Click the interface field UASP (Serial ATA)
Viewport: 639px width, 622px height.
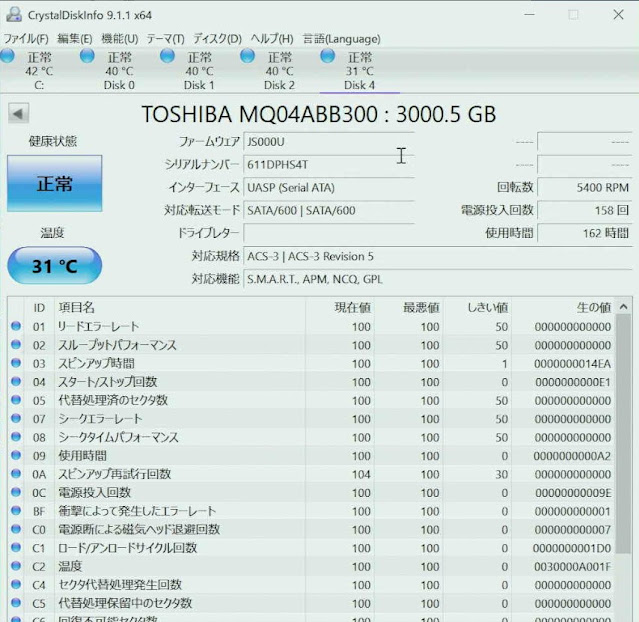point(329,187)
